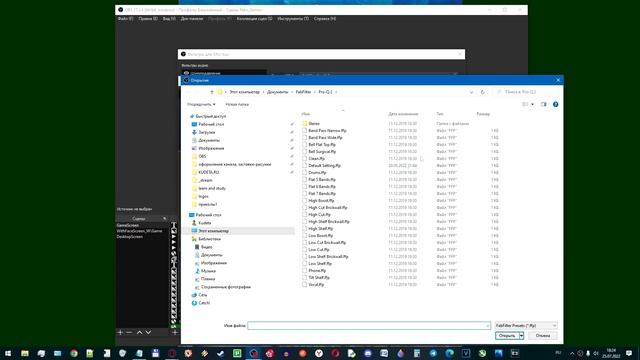Refresh the Pro-Q 2 folder listing
The height and width of the screenshot is (360, 640).
coord(482,92)
